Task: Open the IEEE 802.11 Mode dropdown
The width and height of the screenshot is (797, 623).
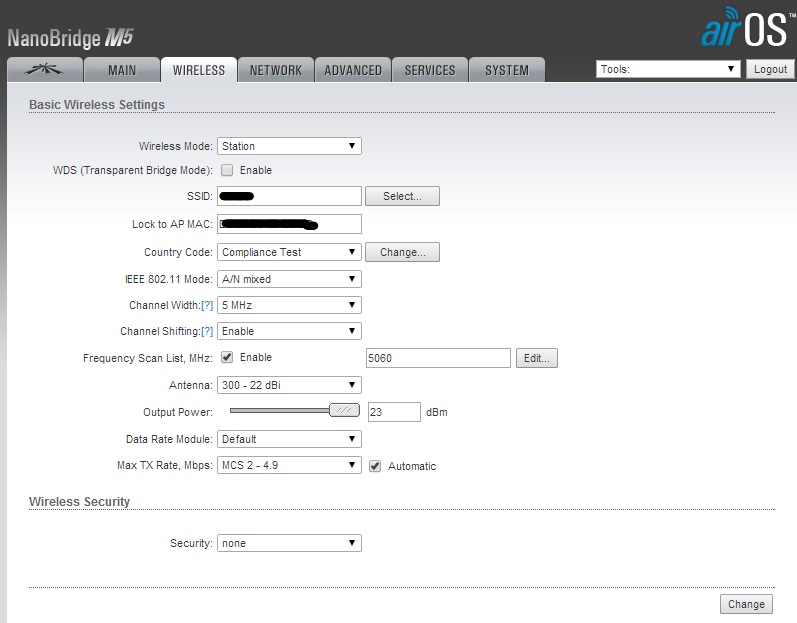Action: tap(289, 279)
